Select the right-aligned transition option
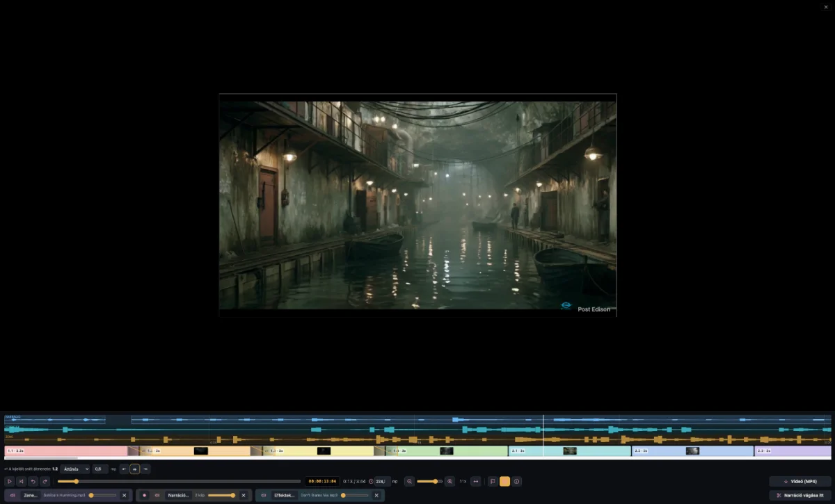The image size is (835, 504). point(145,469)
